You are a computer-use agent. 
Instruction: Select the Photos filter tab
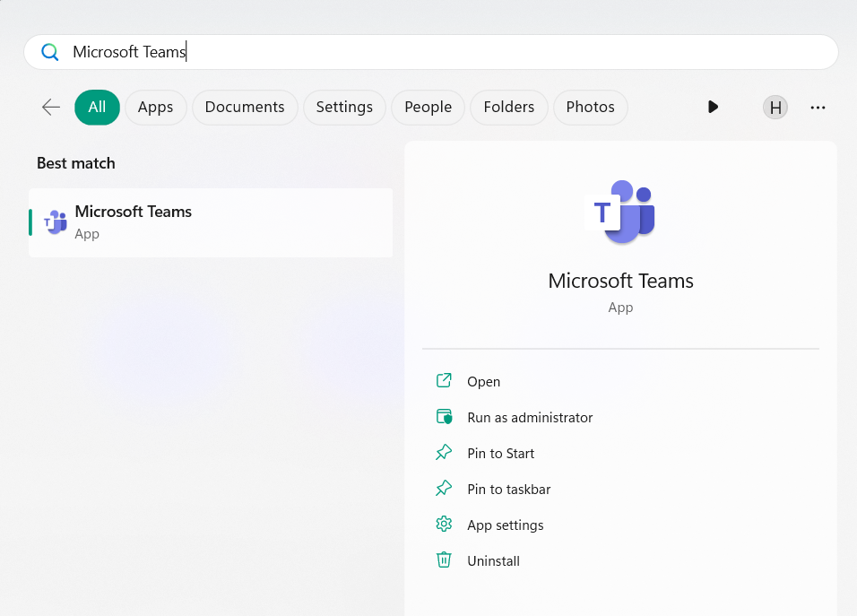[x=590, y=108]
